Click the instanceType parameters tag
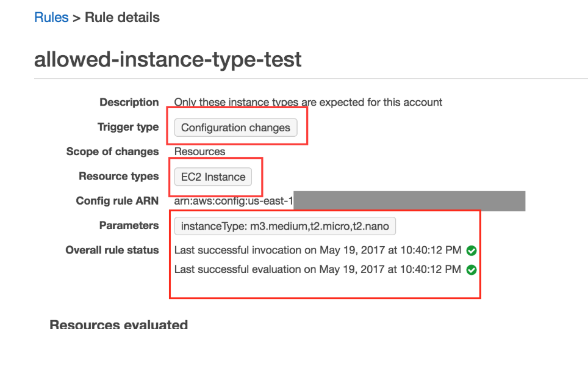 pos(285,226)
